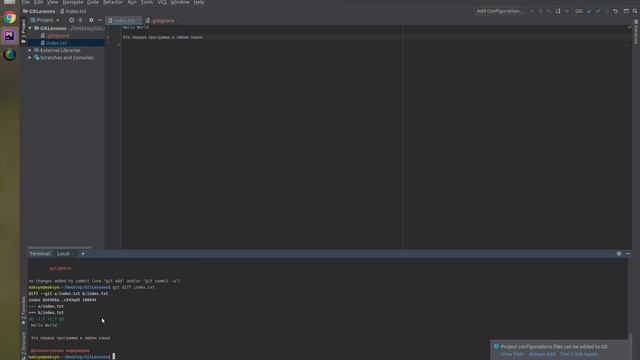Open Project panel settings gear
Image resolution: width=640 pixels, height=360 pixels.
click(x=91, y=20)
